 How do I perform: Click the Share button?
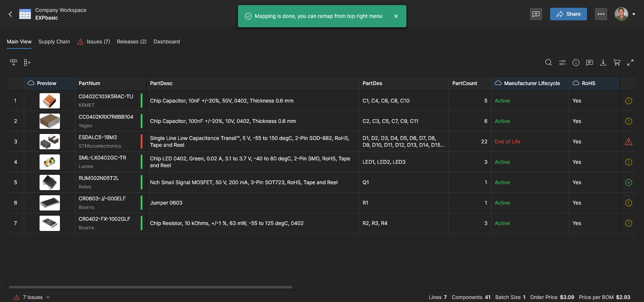click(x=568, y=14)
